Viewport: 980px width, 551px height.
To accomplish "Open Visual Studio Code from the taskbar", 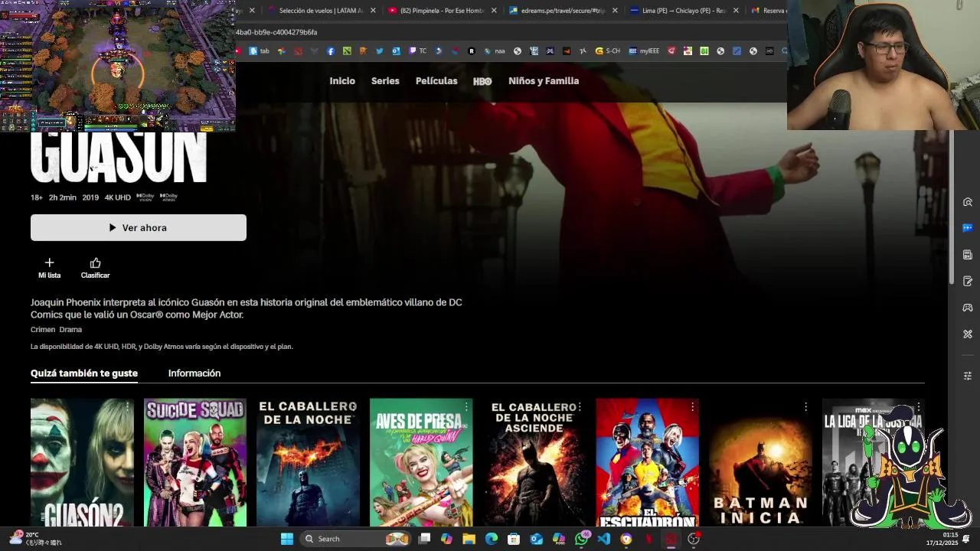I will (603, 539).
